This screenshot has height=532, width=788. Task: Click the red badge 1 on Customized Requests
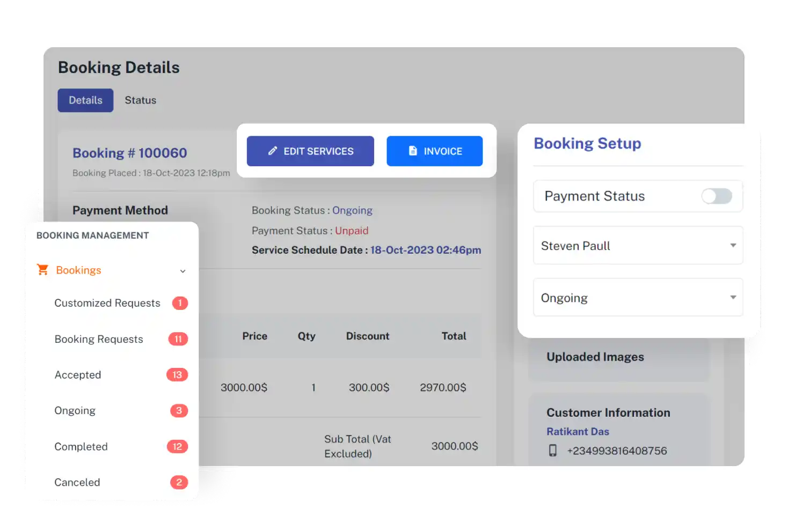tap(180, 303)
